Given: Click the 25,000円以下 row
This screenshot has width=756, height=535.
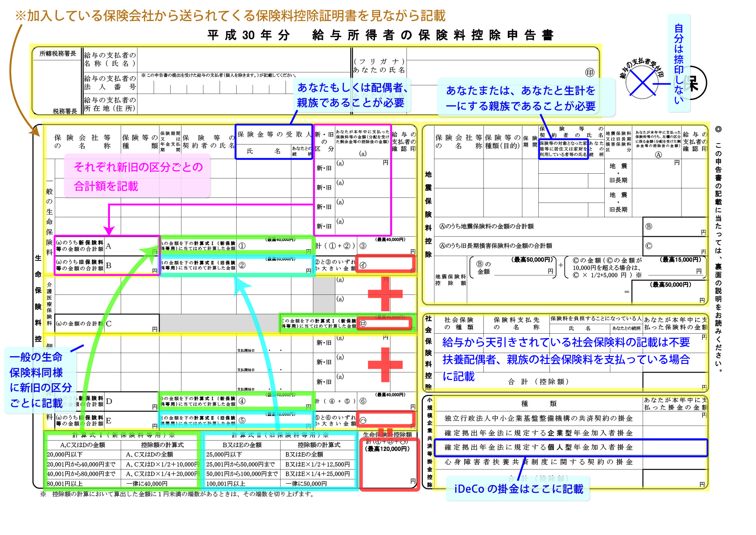Looking at the screenshot, I should 281,454.
